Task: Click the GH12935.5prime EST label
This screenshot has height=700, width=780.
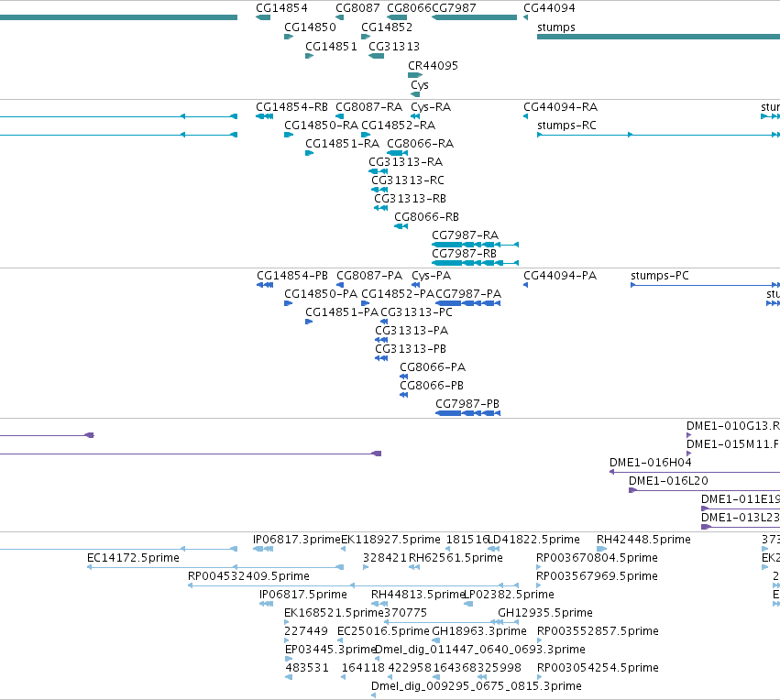Action: point(545,613)
